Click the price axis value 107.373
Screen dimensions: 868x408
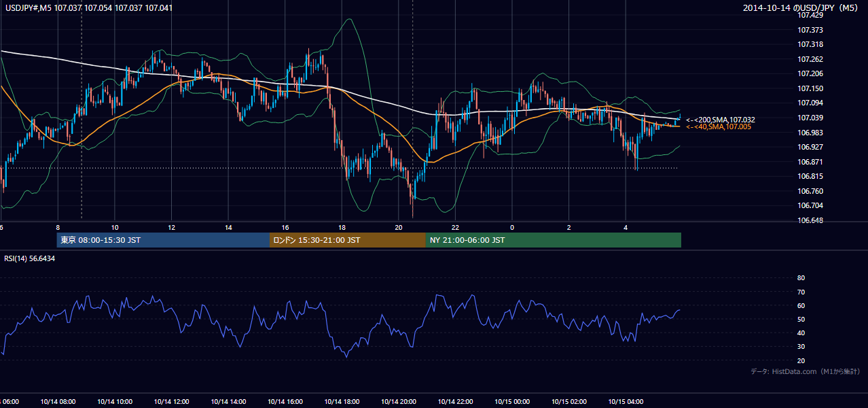point(810,30)
